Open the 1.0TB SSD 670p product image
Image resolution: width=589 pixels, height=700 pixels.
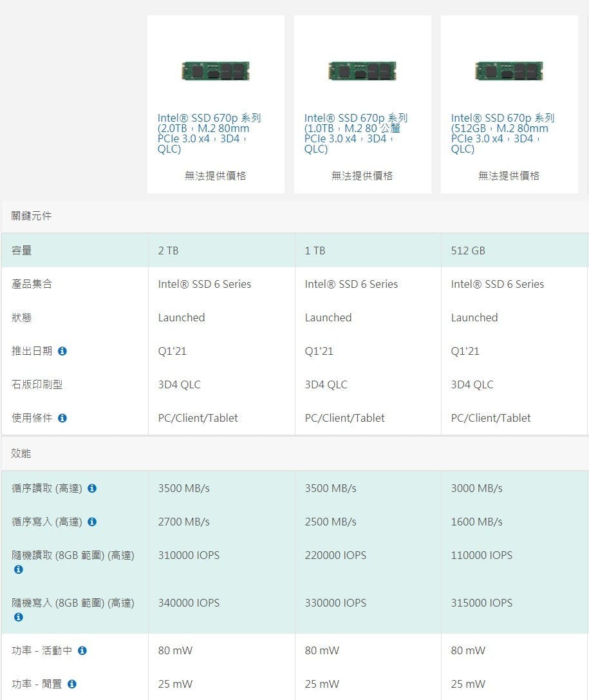click(x=362, y=71)
